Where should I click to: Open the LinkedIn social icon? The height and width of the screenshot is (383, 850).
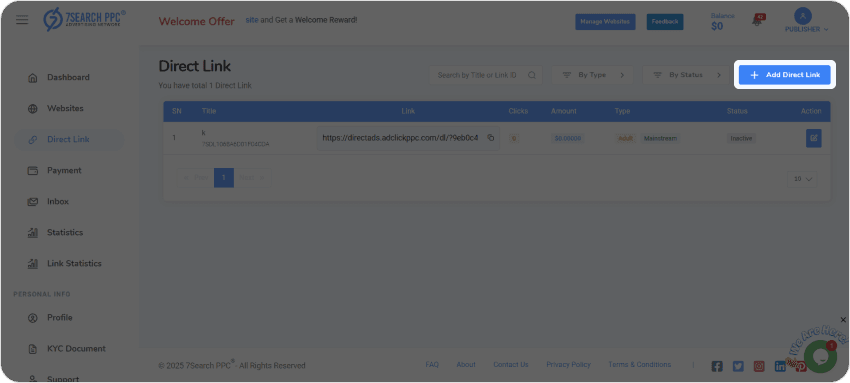tap(780, 367)
